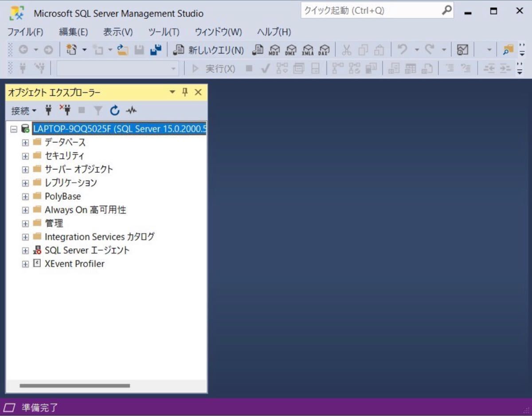Open an MDX query window

click(274, 50)
